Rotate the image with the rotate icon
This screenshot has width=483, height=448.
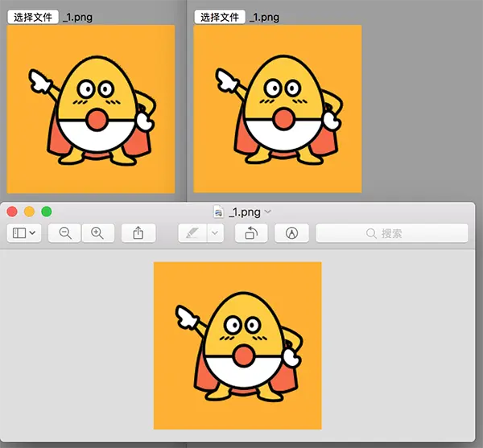pos(251,233)
